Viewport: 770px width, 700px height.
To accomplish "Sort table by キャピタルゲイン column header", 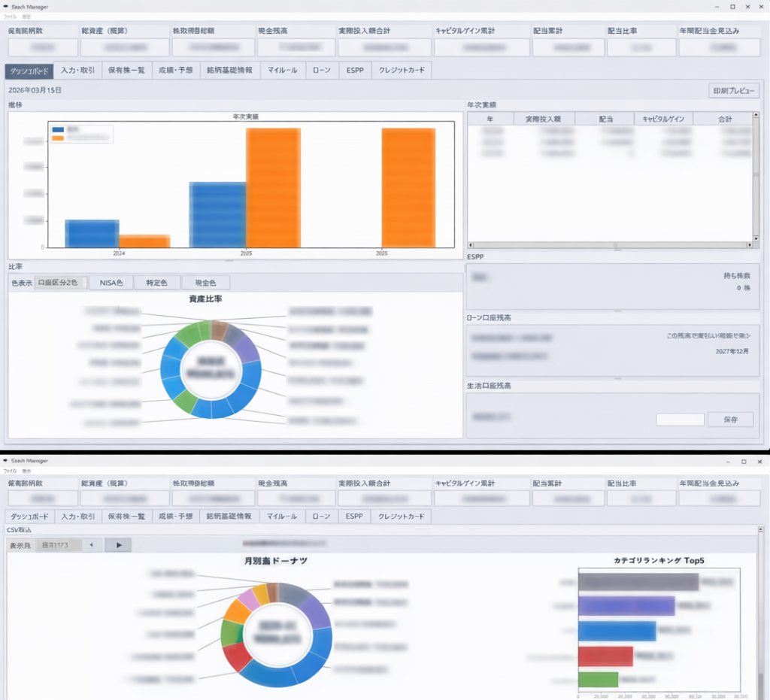I will point(662,119).
